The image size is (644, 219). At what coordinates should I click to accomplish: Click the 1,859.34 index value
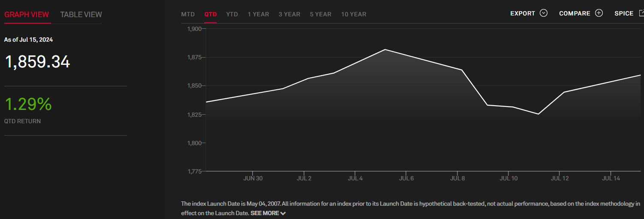pyautogui.click(x=37, y=62)
